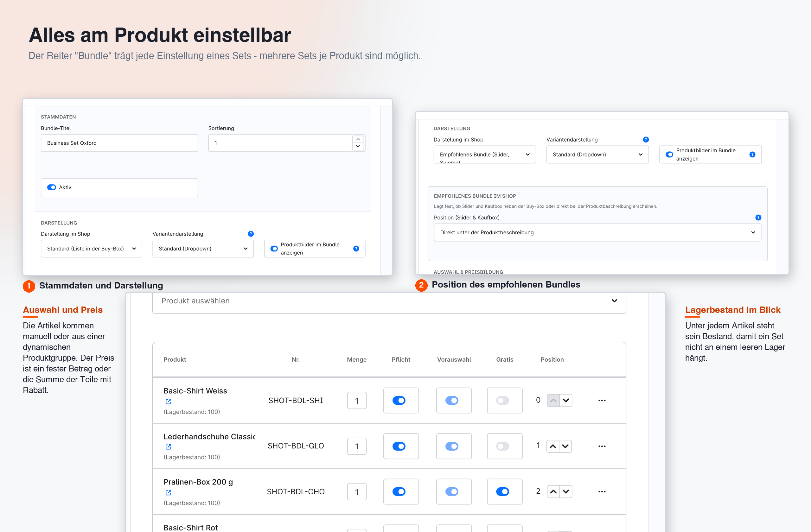Click Basic-Shirt Rot product name
Screen dimensions: 811x532
pyautogui.click(x=190, y=528)
